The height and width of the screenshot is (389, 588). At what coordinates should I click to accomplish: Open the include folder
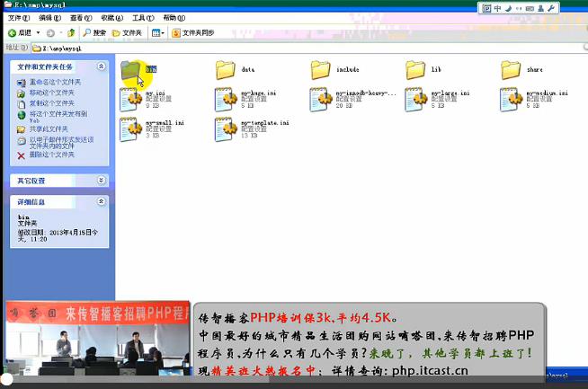(x=321, y=70)
